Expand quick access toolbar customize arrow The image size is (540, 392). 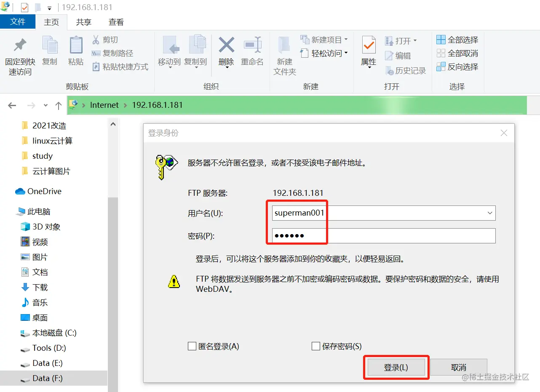coord(49,8)
